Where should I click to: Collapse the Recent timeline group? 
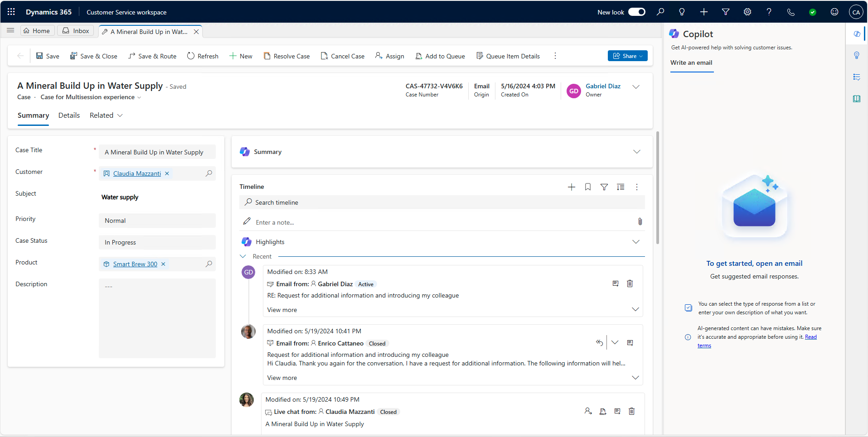(x=242, y=256)
